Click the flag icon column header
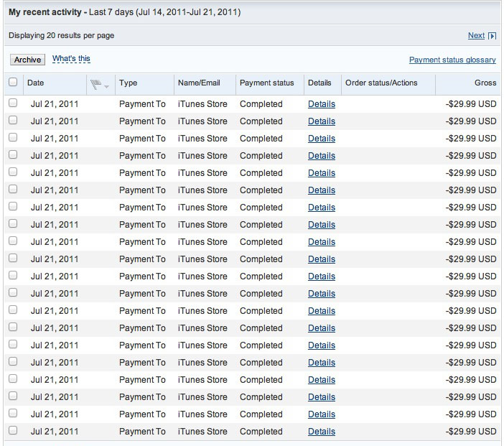 [95, 84]
